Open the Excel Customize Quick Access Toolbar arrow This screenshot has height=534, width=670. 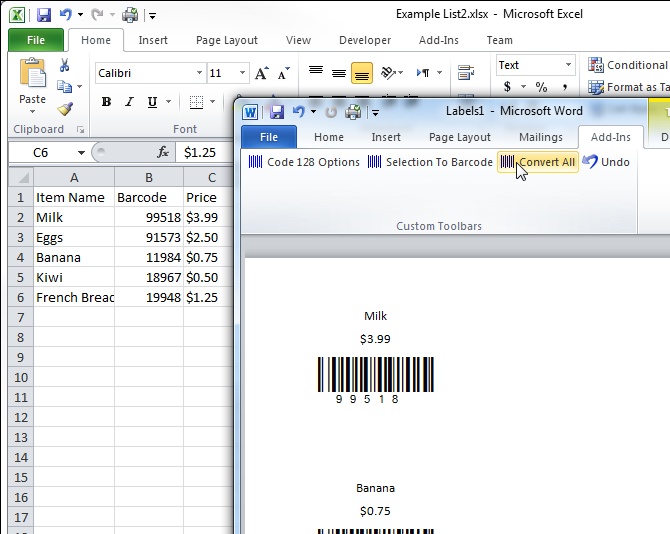pos(153,16)
